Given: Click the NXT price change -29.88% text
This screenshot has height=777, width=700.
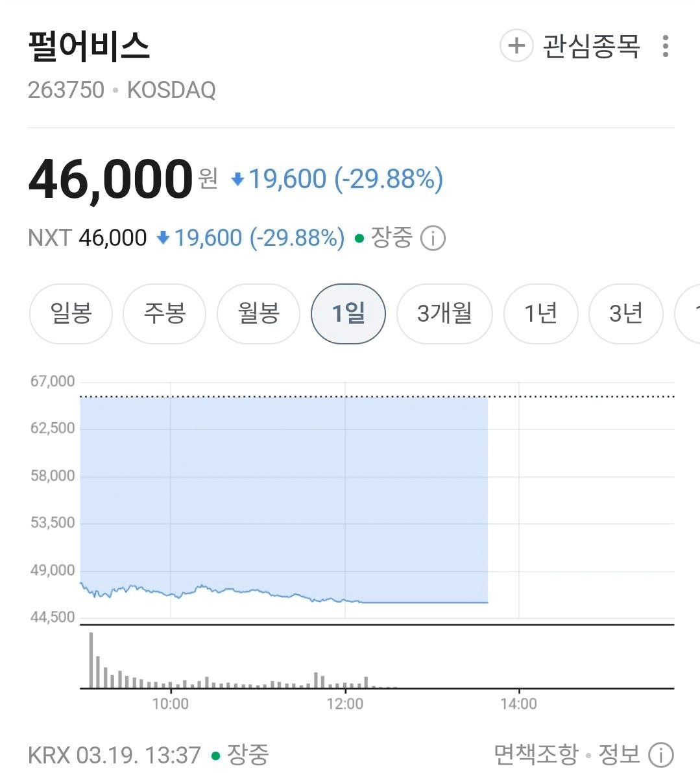Looking at the screenshot, I should click(x=297, y=238).
